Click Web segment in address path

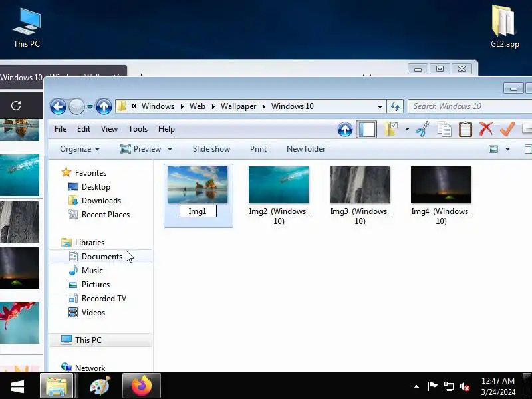[x=197, y=106]
